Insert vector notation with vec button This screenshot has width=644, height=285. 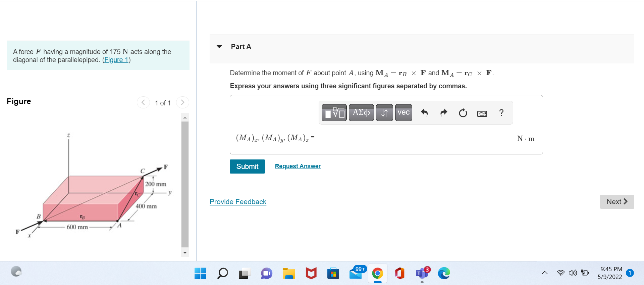404,112
